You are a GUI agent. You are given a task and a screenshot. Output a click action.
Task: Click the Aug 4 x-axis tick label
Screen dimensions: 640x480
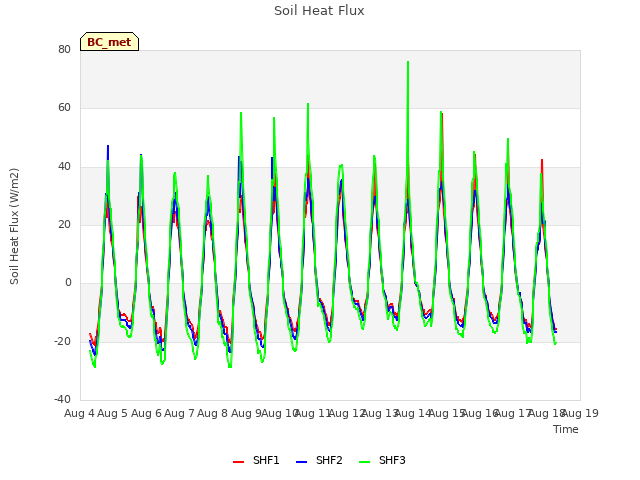tap(79, 413)
